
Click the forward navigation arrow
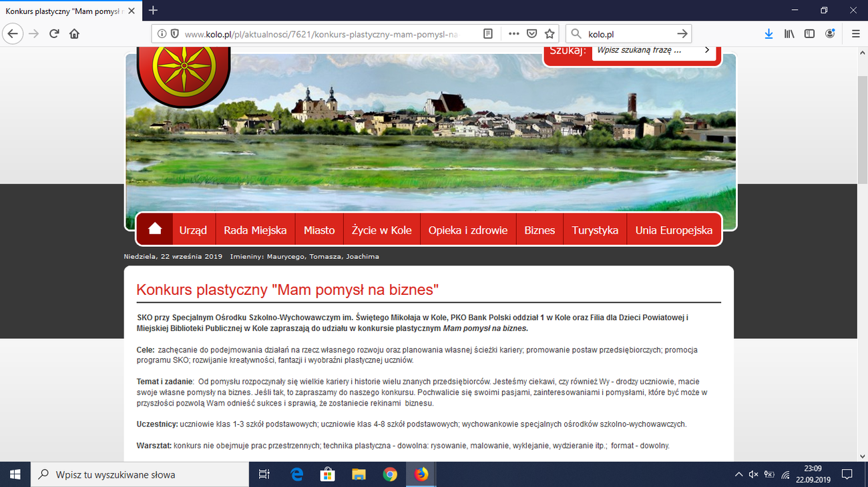(34, 33)
